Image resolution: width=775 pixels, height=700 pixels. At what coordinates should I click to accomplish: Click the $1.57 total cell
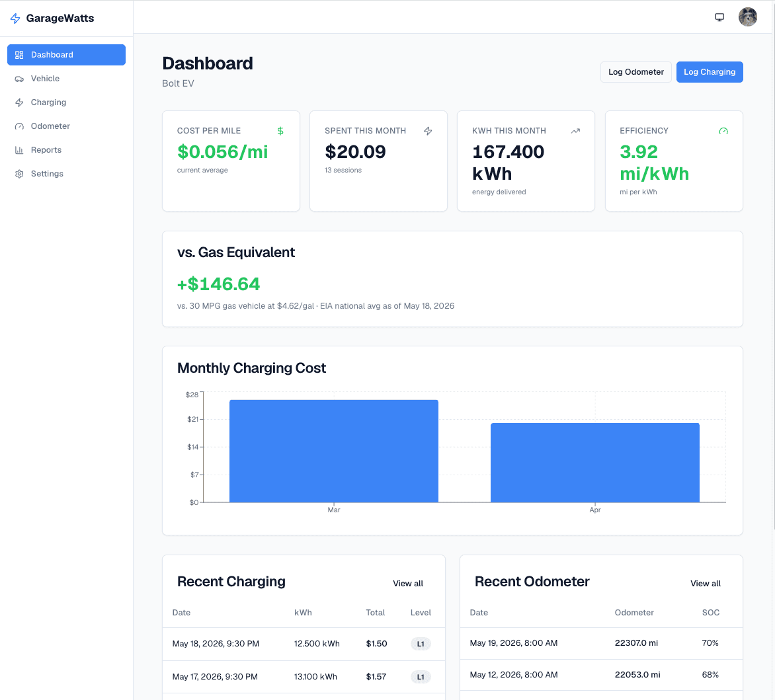pyautogui.click(x=376, y=677)
